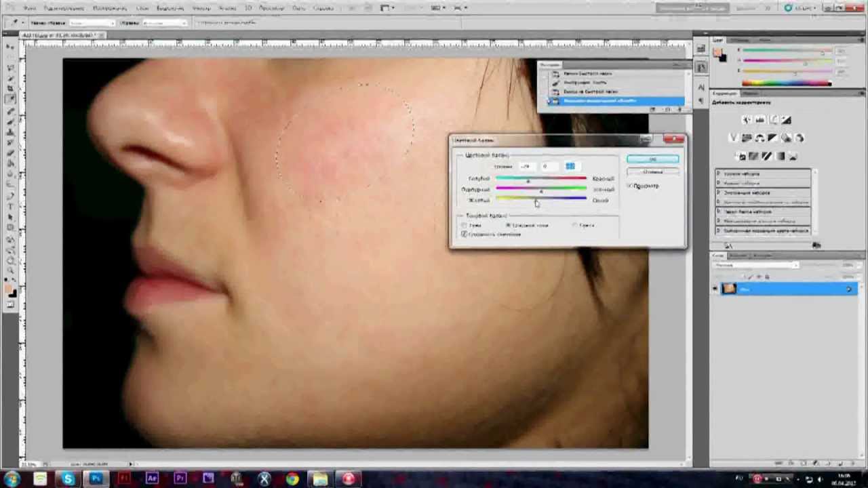Select the Тени tone balance radio button
This screenshot has height=488, width=868.
click(x=465, y=225)
